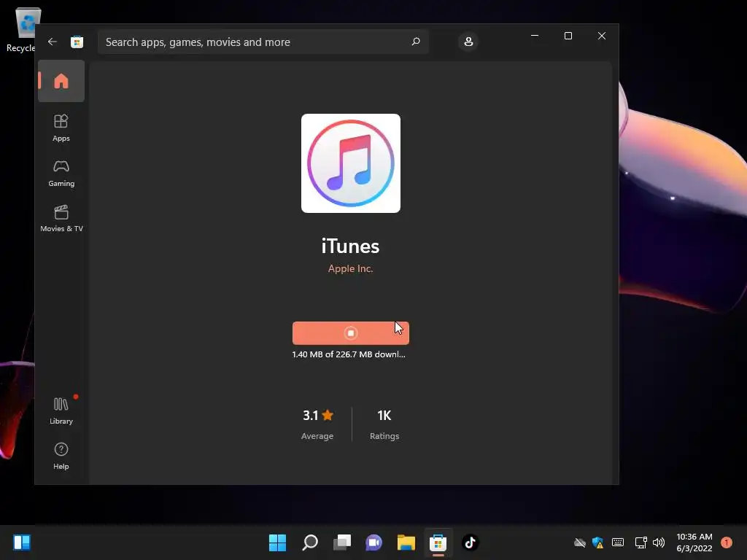Screen dimensions: 747x560
Task: Click the iTunes app logo image
Action: coord(351,163)
